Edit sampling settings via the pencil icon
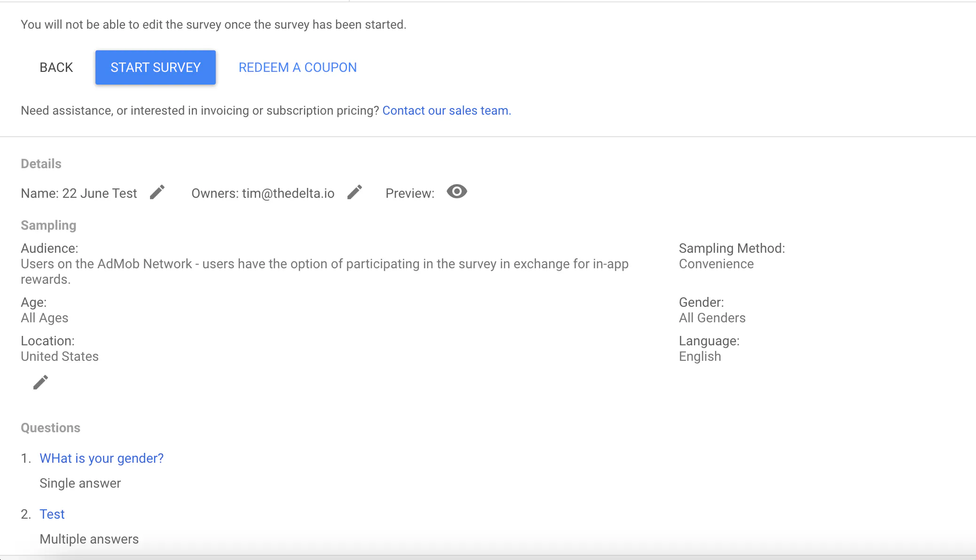 (40, 381)
